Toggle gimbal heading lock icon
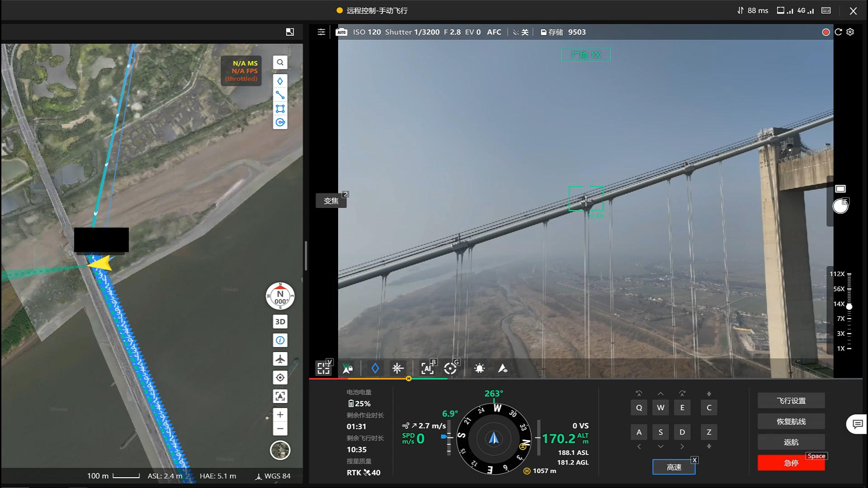Screen dimensions: 868x488 pyautogui.click(x=348, y=369)
